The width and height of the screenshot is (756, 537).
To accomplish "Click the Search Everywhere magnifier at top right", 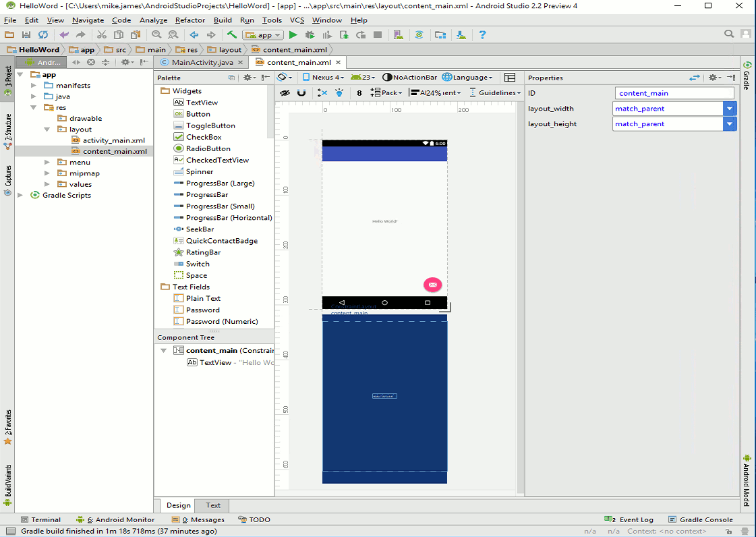I will click(x=728, y=34).
